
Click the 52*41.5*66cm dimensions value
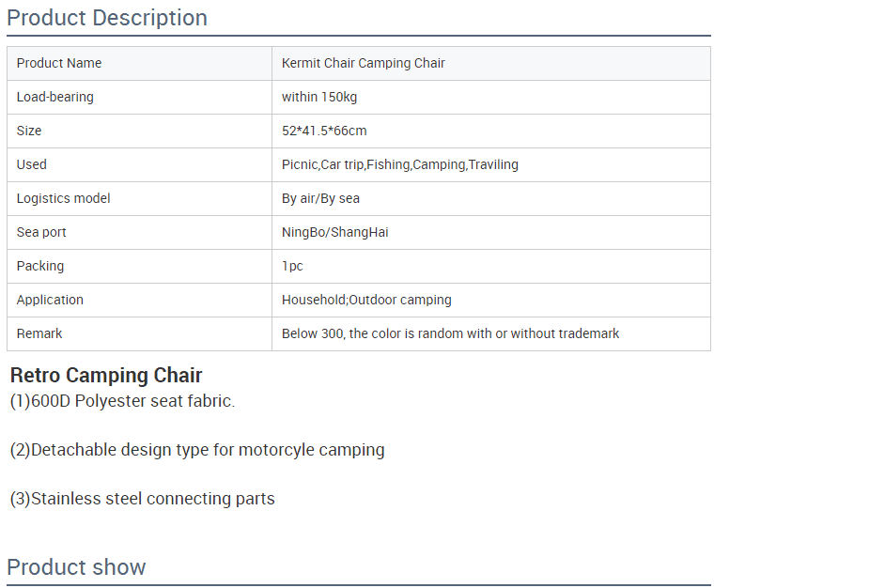point(324,131)
